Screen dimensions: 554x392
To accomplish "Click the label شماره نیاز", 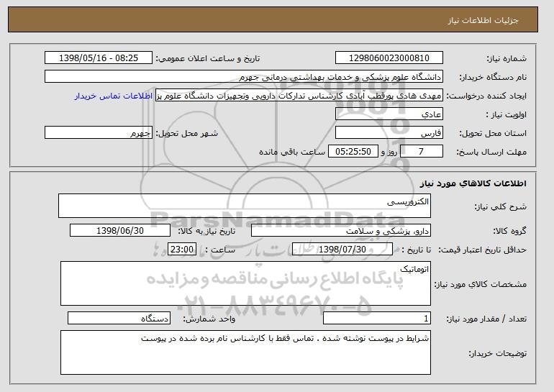I will [507, 58].
